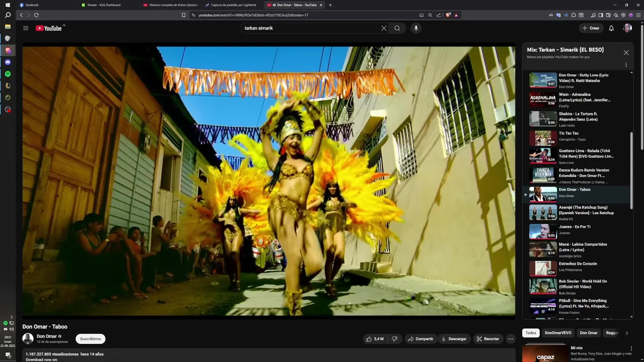
Task: Like the video with 3,4 M likes
Action: tap(375, 339)
